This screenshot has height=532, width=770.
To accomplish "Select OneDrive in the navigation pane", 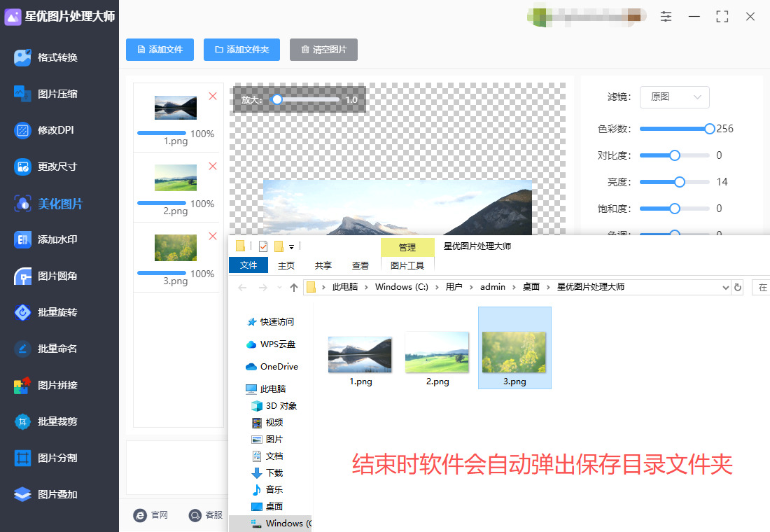I will 272,367.
